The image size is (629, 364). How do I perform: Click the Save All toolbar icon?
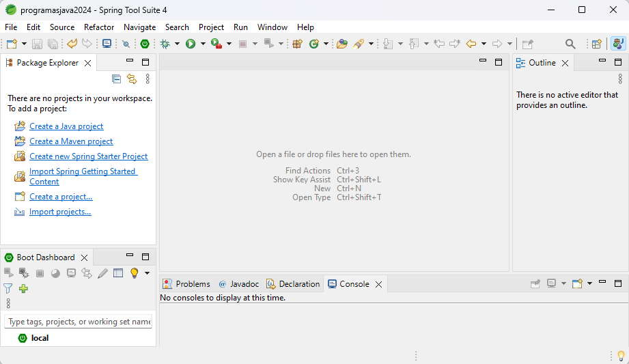point(53,44)
